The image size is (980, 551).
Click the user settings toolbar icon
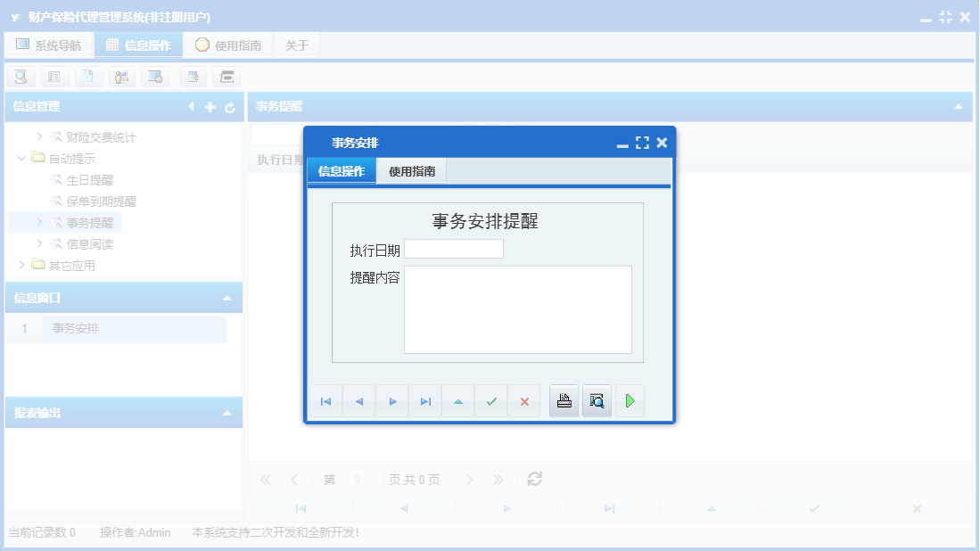(122, 77)
